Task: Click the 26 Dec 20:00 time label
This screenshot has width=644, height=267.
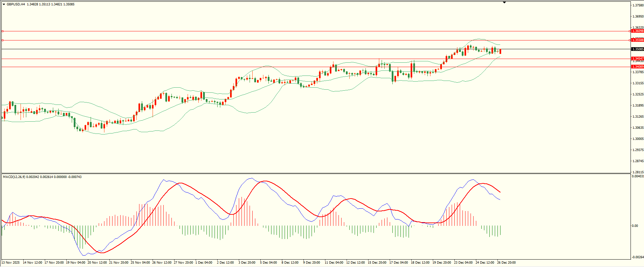Action: [x=506, y=263]
